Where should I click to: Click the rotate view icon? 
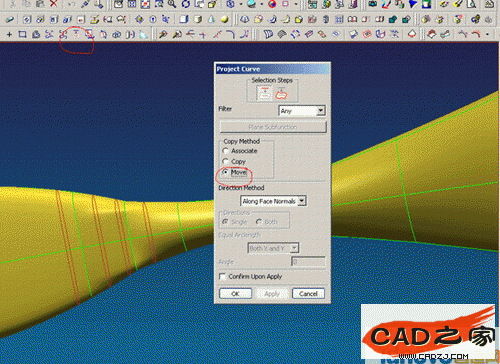[x=185, y=4]
